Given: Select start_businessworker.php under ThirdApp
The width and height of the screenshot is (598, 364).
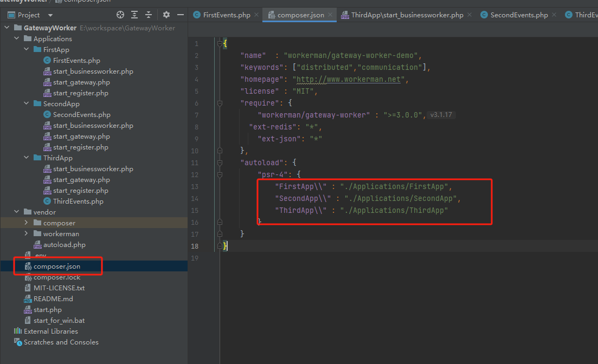Looking at the screenshot, I should [x=93, y=169].
